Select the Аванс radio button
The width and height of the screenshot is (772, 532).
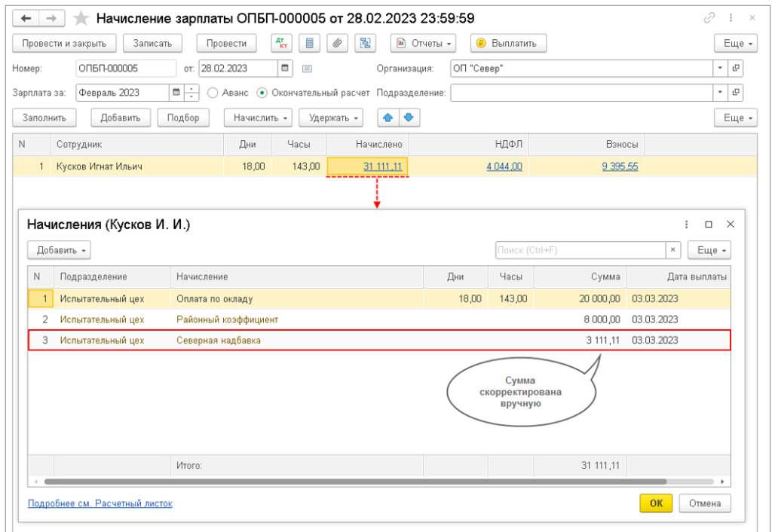point(213,93)
